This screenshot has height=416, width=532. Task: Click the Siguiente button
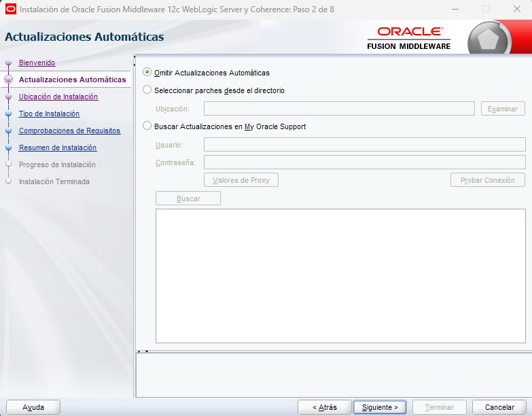pos(380,407)
